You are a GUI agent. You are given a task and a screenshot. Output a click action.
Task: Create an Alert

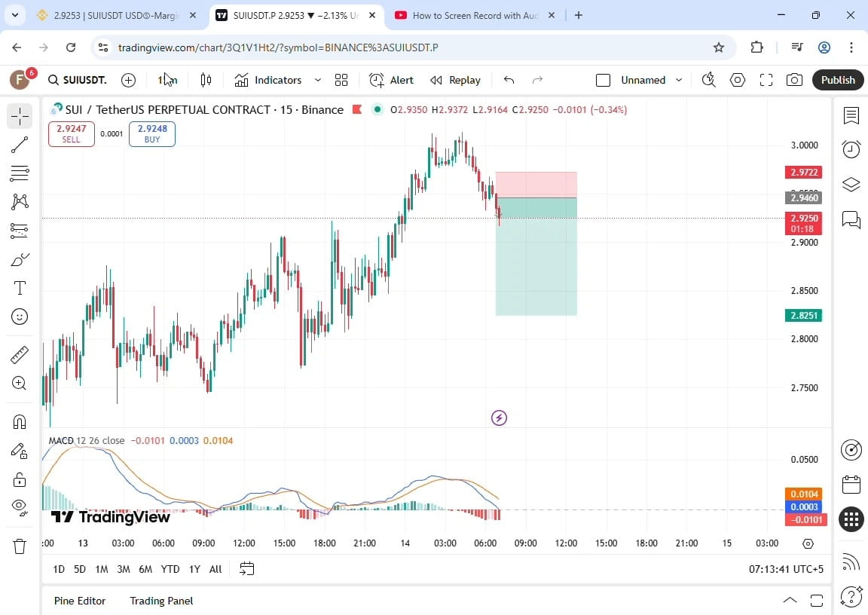point(391,80)
